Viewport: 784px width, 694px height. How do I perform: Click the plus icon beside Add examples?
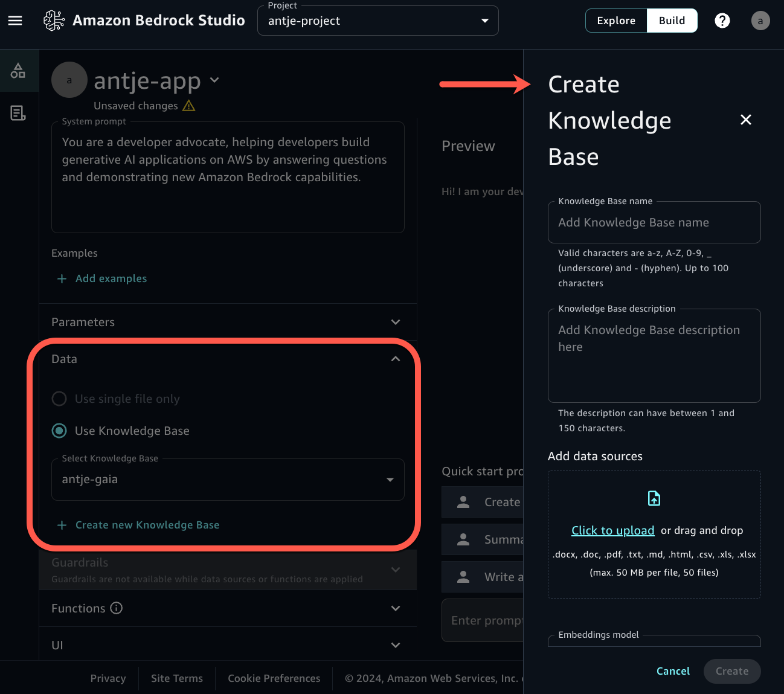tap(62, 278)
